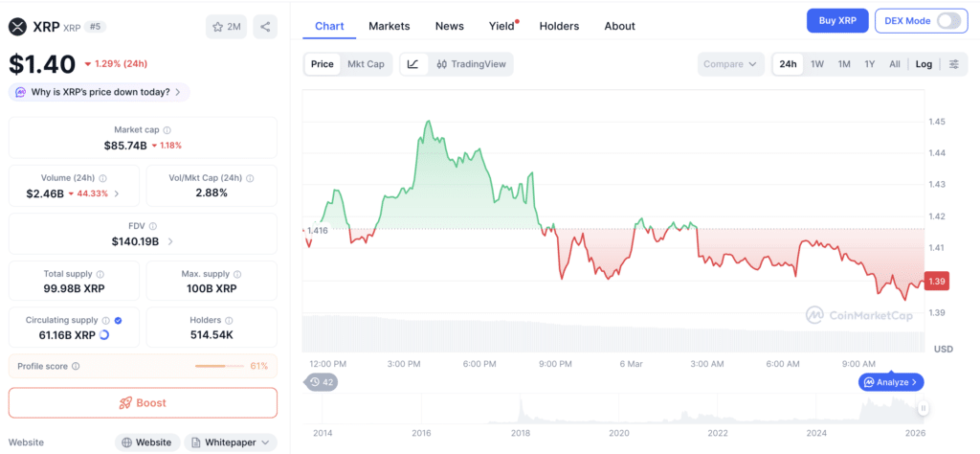980x454 pixels.
Task: Select the 1M time range
Action: (844, 64)
